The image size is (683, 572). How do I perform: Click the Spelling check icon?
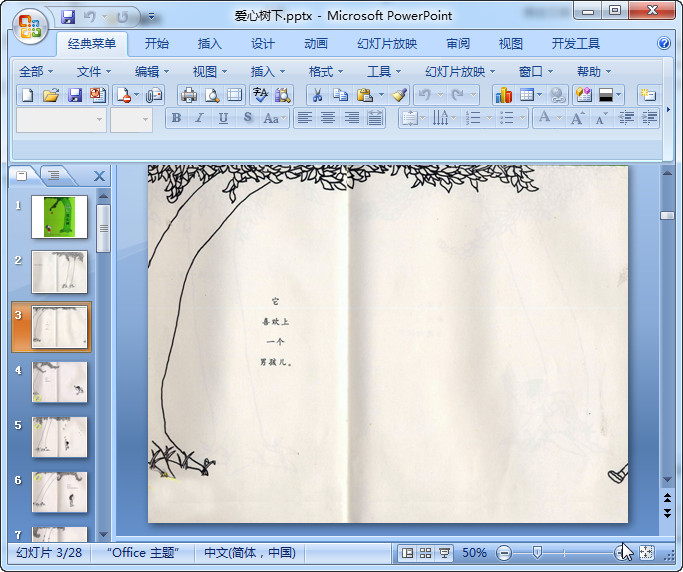pyautogui.click(x=260, y=95)
